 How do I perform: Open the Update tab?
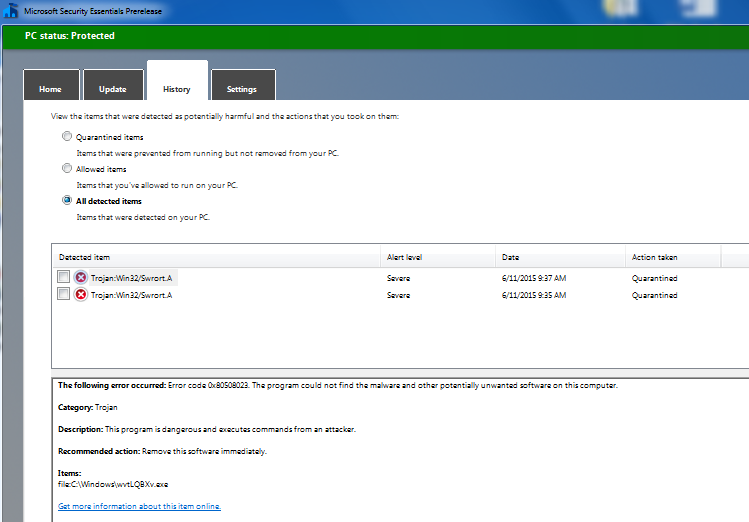pos(113,85)
